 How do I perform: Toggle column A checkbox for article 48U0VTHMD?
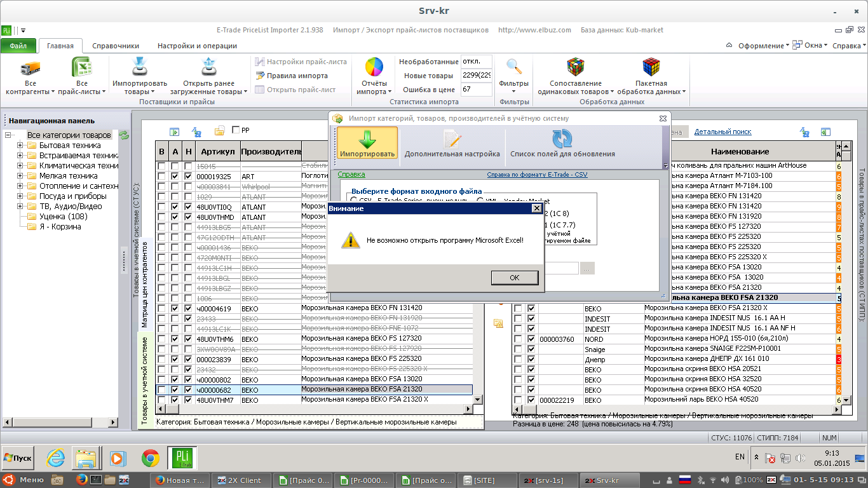pyautogui.click(x=174, y=217)
